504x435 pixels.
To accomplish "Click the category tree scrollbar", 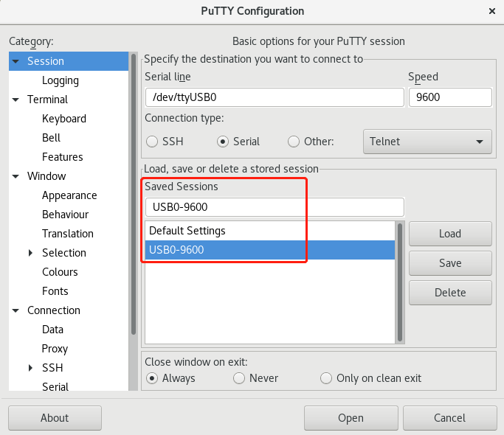I will 134,192.
